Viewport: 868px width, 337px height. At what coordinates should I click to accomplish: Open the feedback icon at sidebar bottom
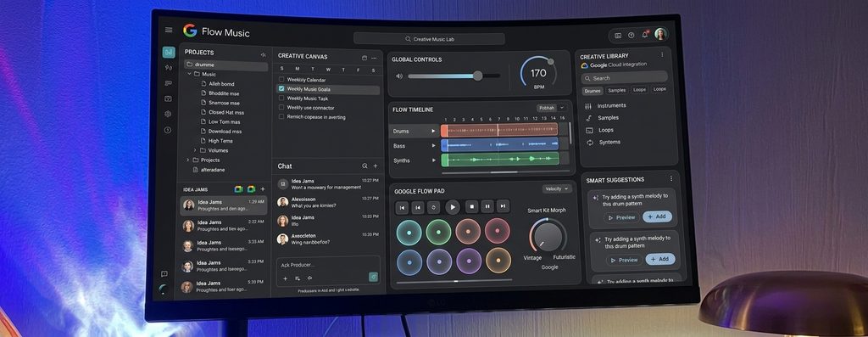click(x=164, y=274)
